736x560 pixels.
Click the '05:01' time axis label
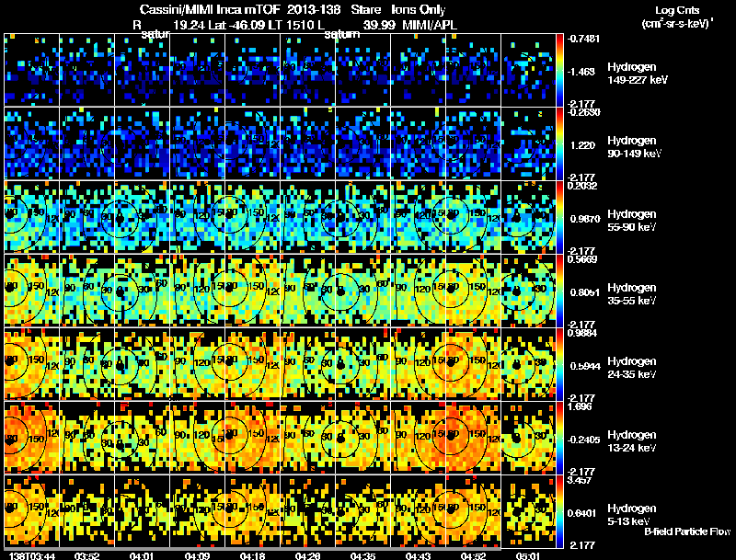pyautogui.click(x=528, y=556)
